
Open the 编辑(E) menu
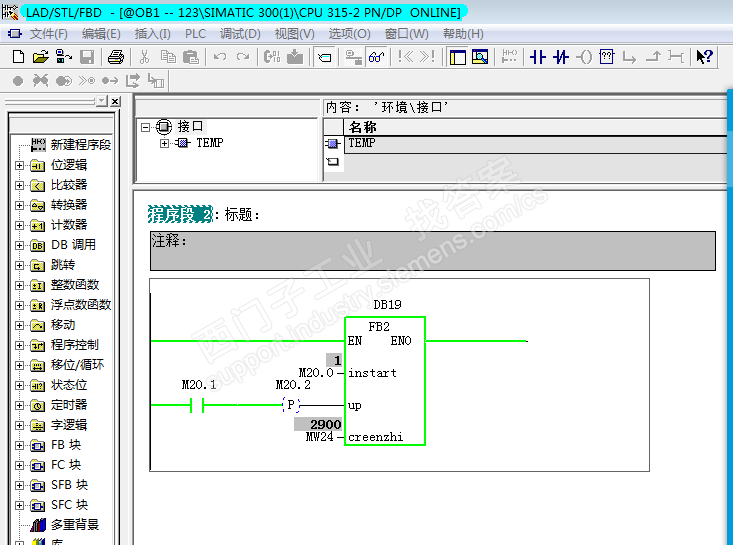tap(101, 34)
